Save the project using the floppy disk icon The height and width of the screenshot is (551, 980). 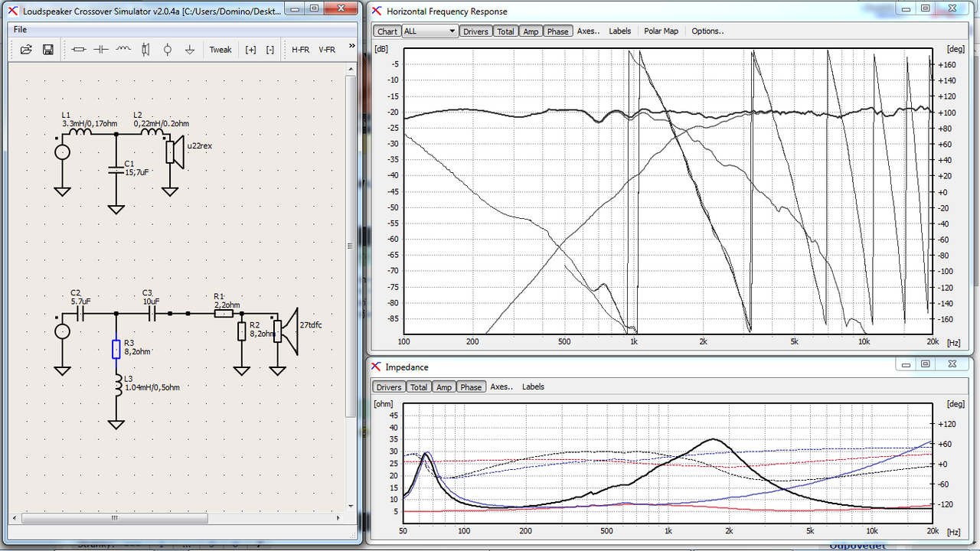point(47,50)
